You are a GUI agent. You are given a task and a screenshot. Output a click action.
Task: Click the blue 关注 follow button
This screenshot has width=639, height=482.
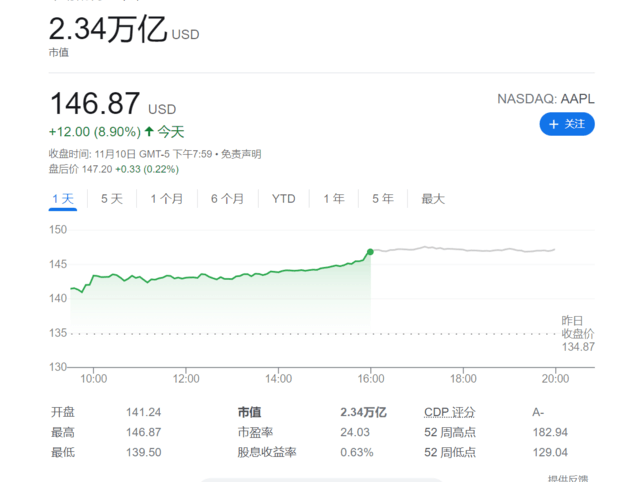(567, 124)
